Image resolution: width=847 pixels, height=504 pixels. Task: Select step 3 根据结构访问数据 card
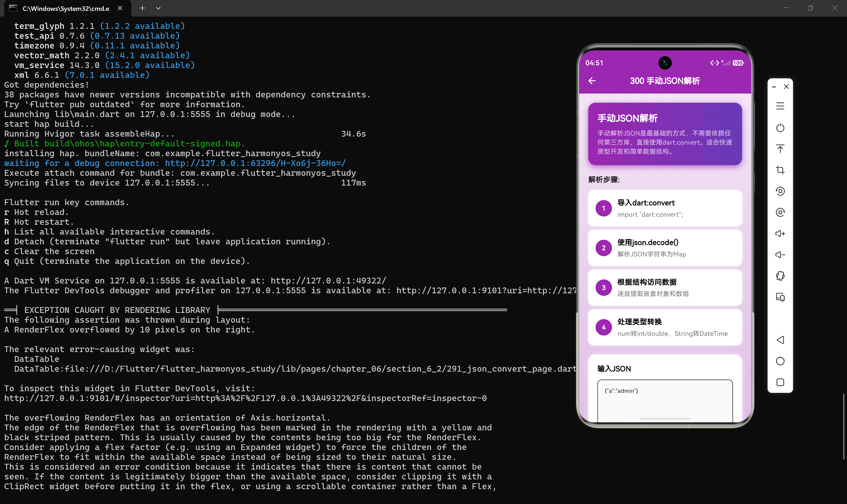tap(665, 288)
